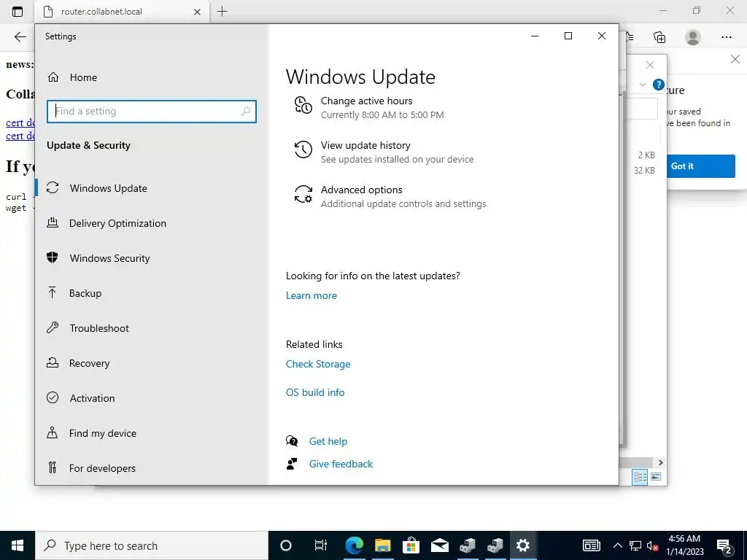Open Edge Settings and more menu

click(726, 37)
